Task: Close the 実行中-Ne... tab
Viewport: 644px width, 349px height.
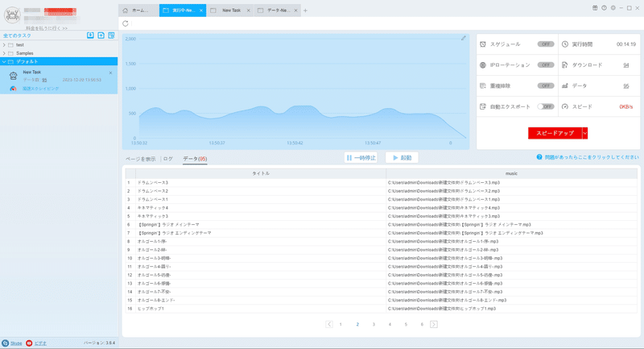Action: point(200,10)
